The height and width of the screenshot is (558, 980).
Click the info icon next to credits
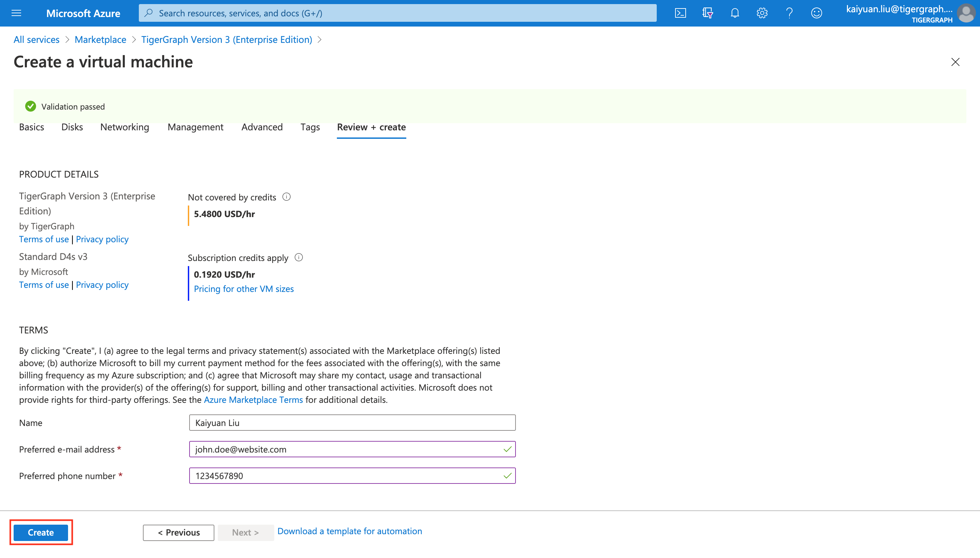(x=286, y=197)
